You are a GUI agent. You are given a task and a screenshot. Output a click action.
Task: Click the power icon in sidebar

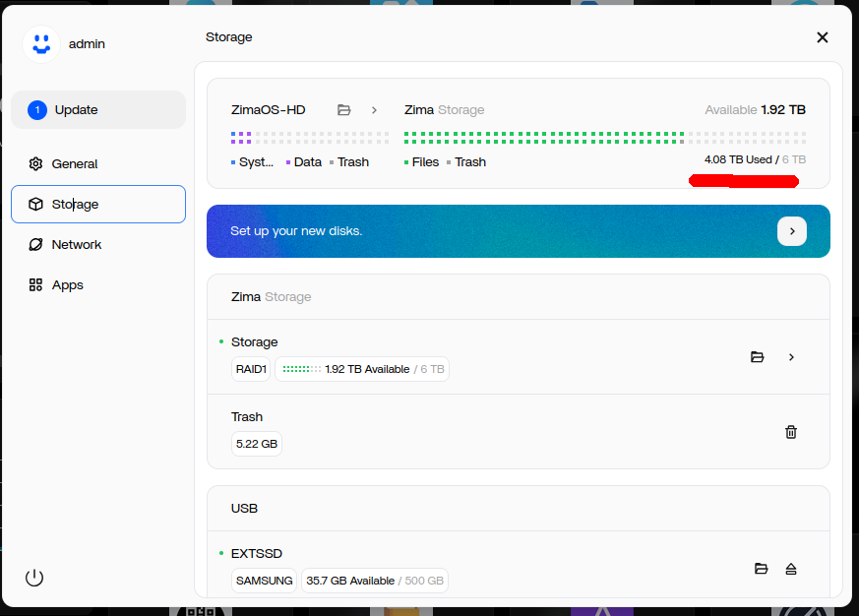click(x=34, y=578)
